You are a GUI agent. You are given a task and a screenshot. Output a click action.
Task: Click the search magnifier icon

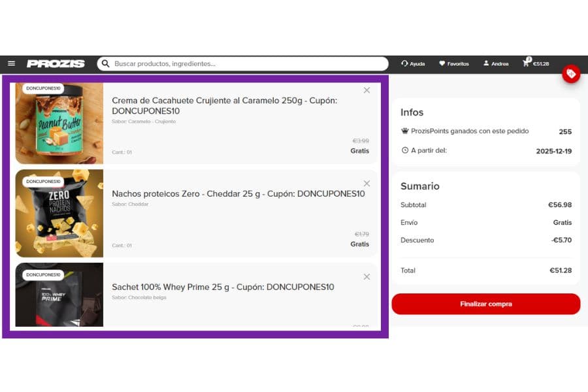pyautogui.click(x=106, y=64)
